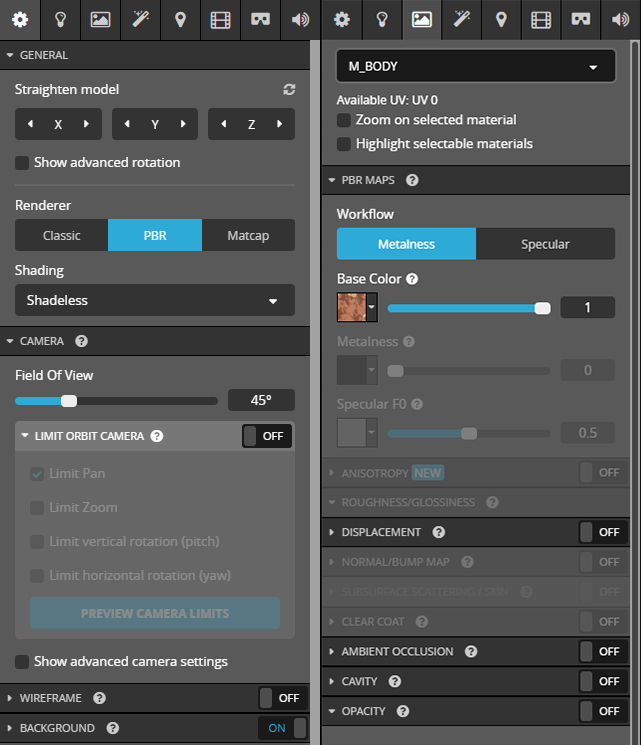Switch workflow to Specular

click(545, 244)
